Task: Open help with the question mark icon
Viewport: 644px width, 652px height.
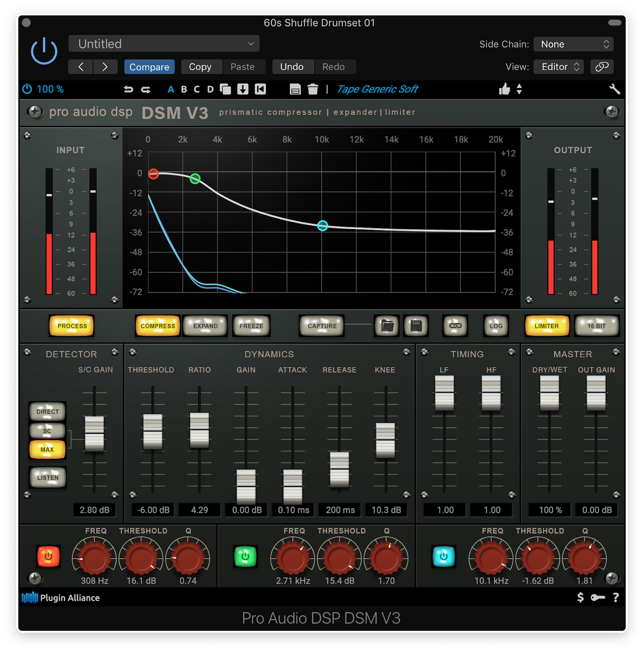Action: 616,597
